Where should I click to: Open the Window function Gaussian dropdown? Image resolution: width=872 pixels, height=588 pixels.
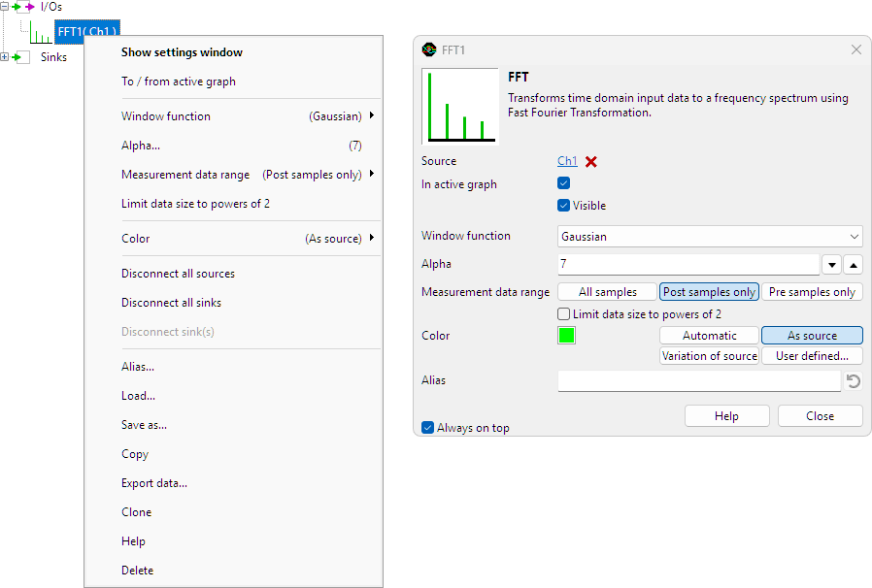[710, 236]
